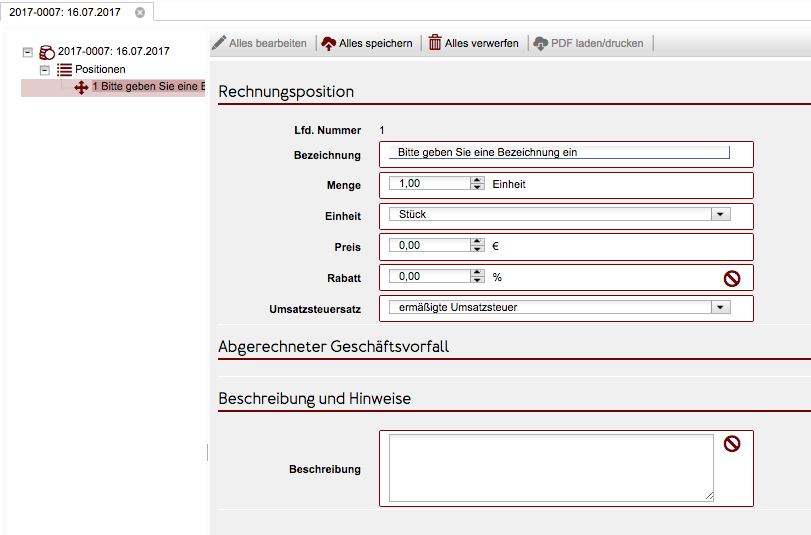Close the 2017-0007: 16.07.2017 tab
This screenshot has width=811, height=535.
(x=139, y=13)
